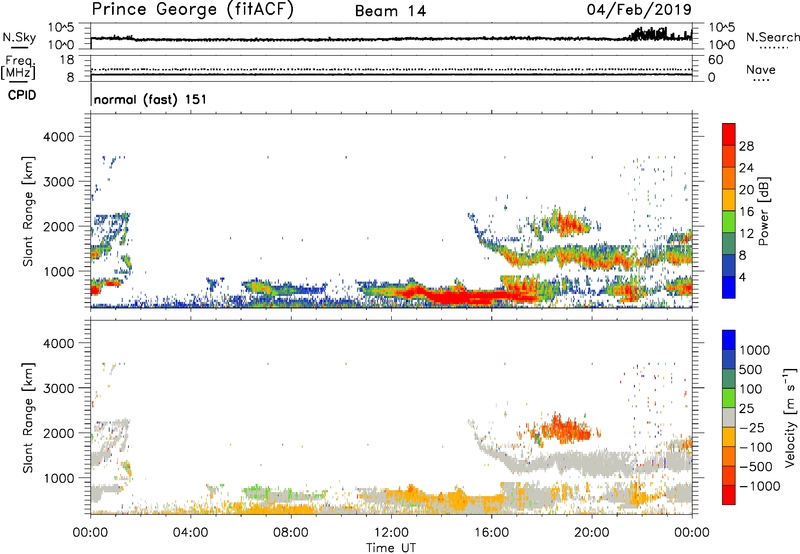Screen dimensions: 800x554
Task: Click the "Velocity [m s⁻¹]" colorbar title
Action: point(790,417)
